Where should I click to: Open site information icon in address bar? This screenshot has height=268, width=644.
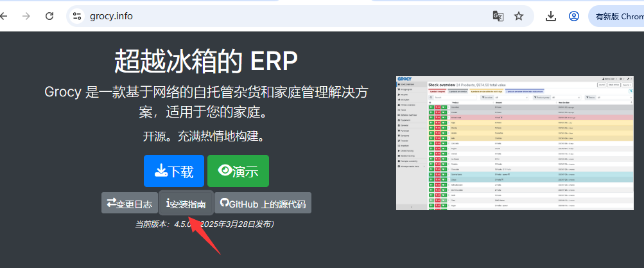tap(77, 17)
